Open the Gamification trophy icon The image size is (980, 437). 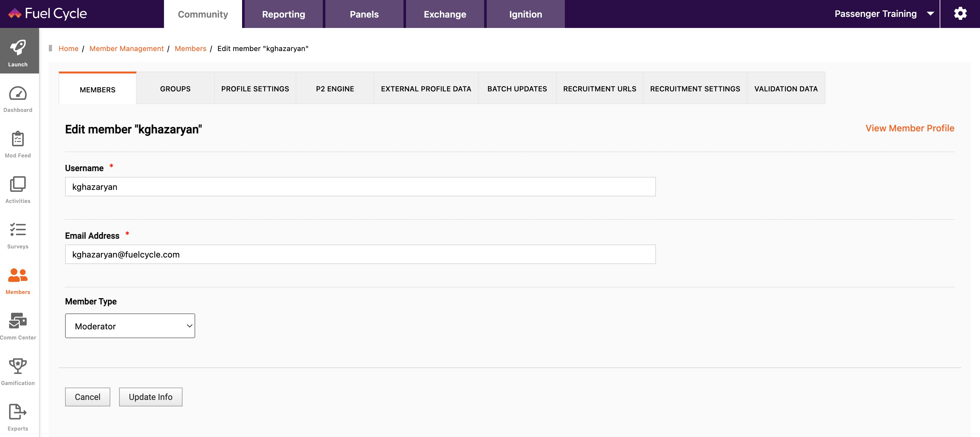18,366
